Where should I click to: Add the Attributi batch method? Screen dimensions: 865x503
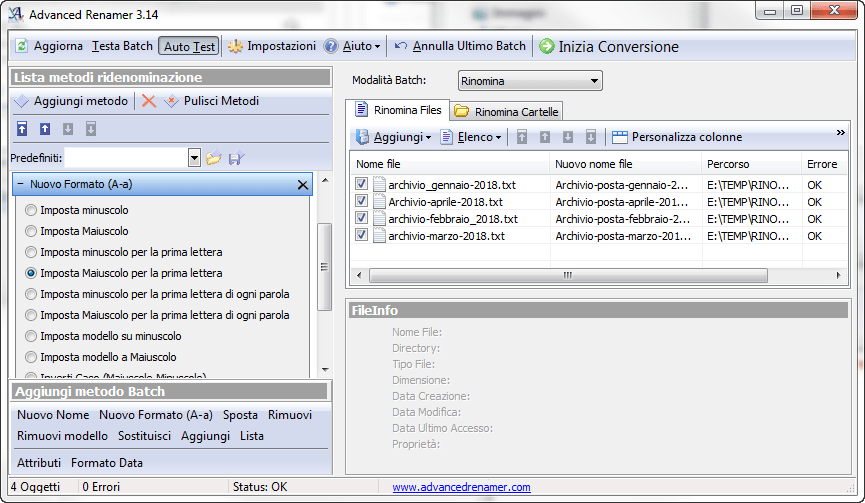click(x=39, y=463)
